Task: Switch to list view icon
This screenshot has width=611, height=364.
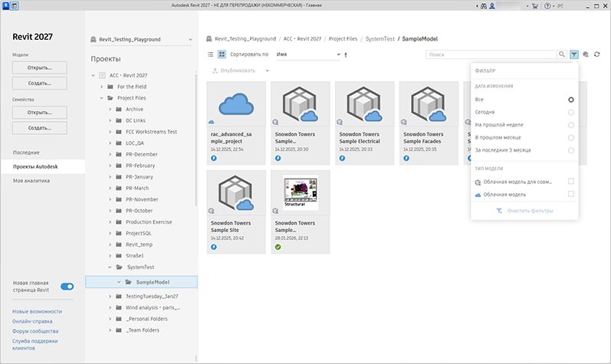Action: [x=210, y=54]
